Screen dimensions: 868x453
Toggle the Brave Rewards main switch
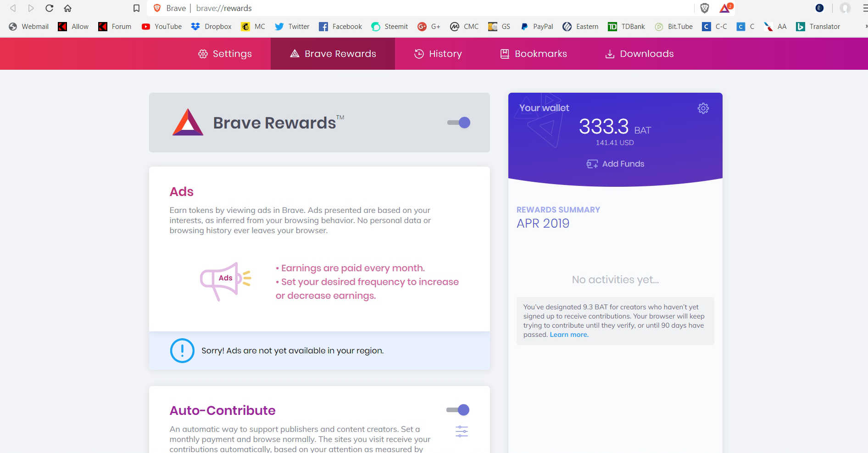[459, 123]
